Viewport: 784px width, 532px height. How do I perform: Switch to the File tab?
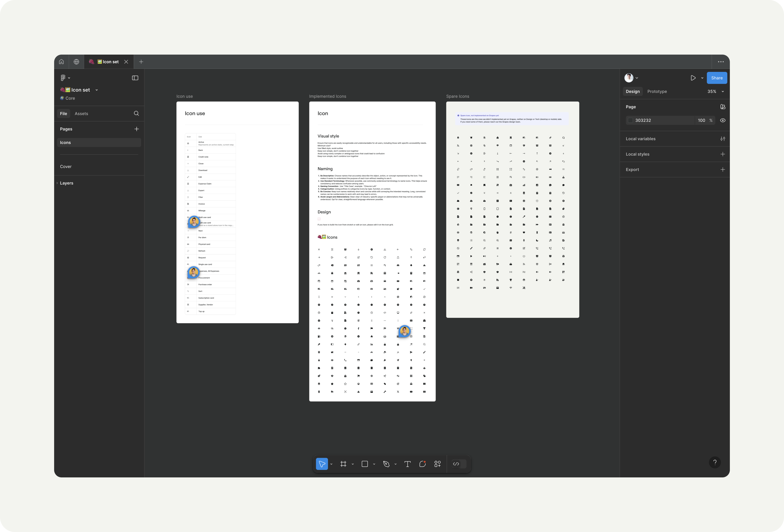pos(63,114)
